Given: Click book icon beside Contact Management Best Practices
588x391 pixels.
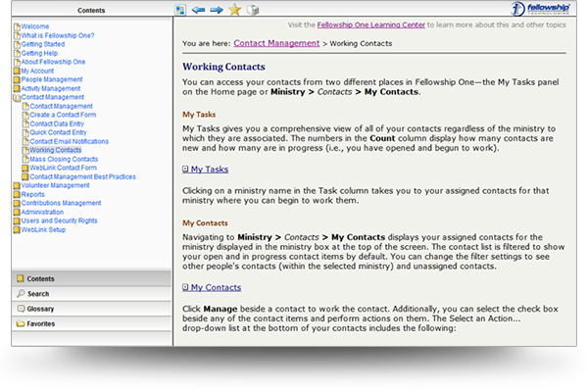Looking at the screenshot, I should tap(25, 176).
